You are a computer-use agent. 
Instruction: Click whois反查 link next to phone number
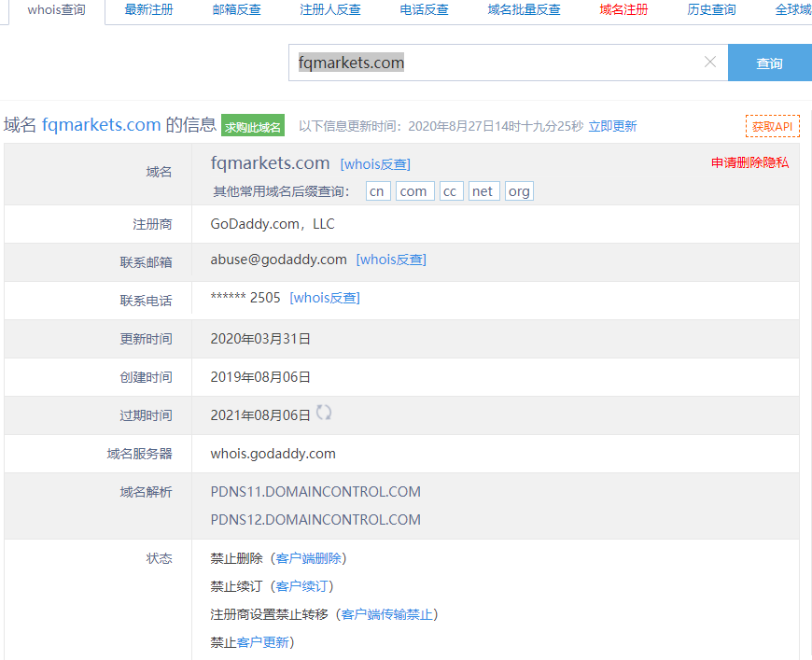(325, 299)
